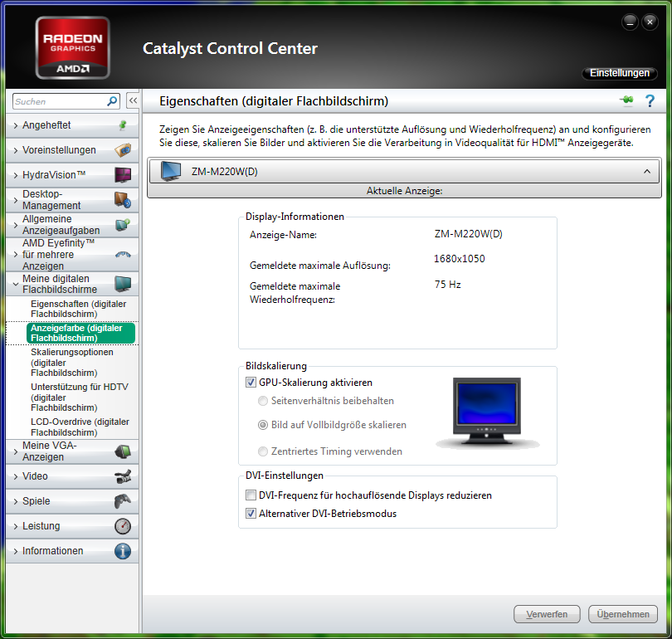Viewport: 672px width, 639px height.
Task: Click the Übernehmen button
Action: 623,614
